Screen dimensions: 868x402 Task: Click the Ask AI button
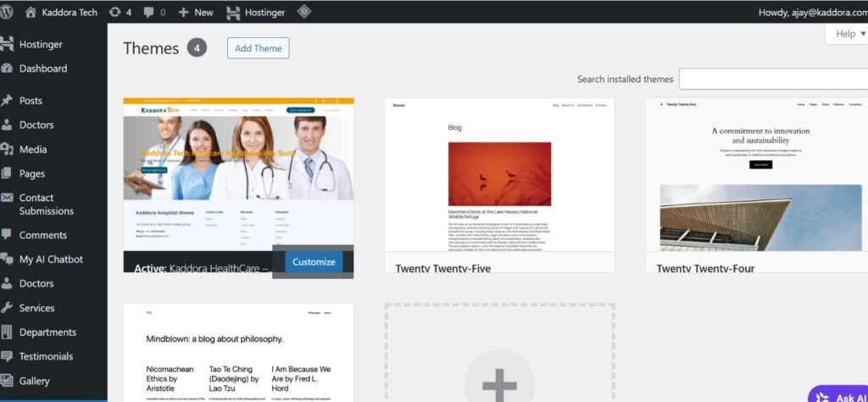pos(839,395)
